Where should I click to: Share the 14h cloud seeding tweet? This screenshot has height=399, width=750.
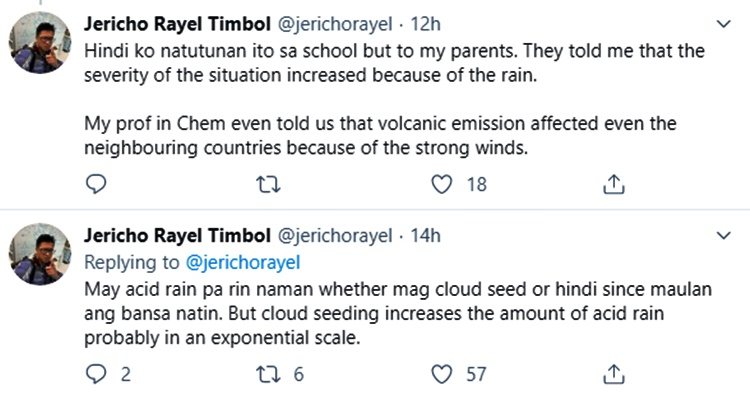tap(614, 374)
